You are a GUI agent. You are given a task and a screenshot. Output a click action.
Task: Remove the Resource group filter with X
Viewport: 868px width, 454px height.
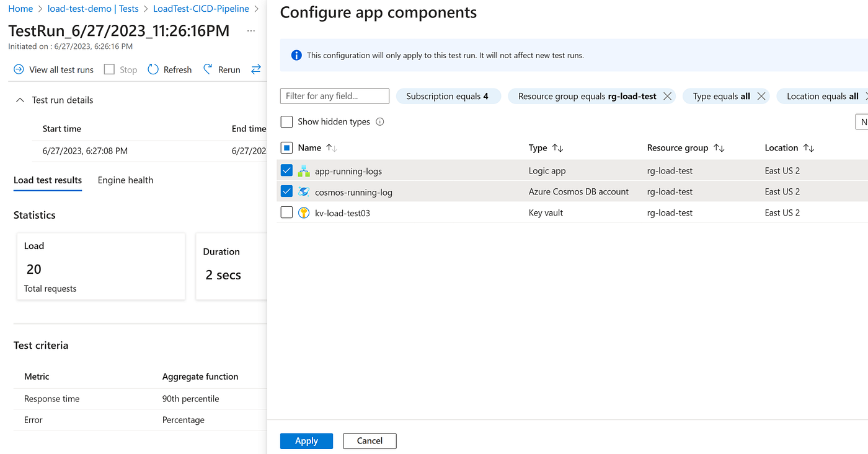click(667, 96)
